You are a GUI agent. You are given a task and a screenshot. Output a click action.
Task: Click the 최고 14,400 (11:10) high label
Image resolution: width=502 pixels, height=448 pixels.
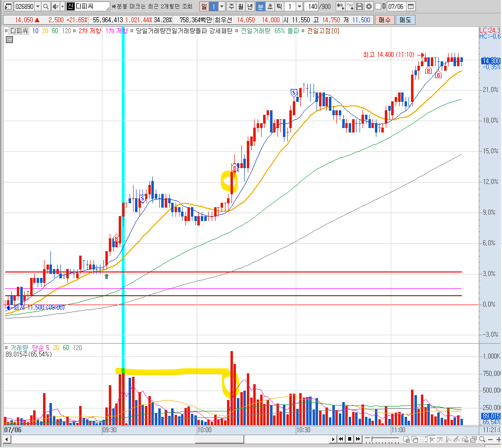tap(389, 55)
